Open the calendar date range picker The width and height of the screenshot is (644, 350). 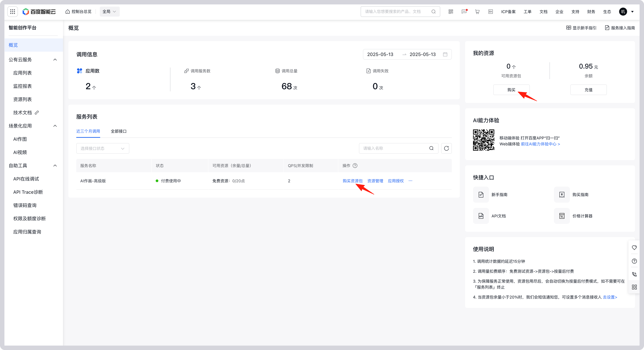pyautogui.click(x=445, y=54)
